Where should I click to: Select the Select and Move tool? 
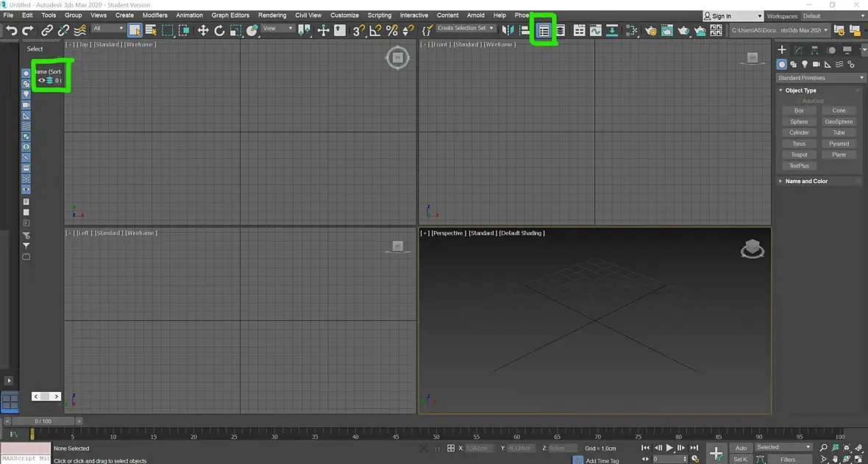[203, 30]
